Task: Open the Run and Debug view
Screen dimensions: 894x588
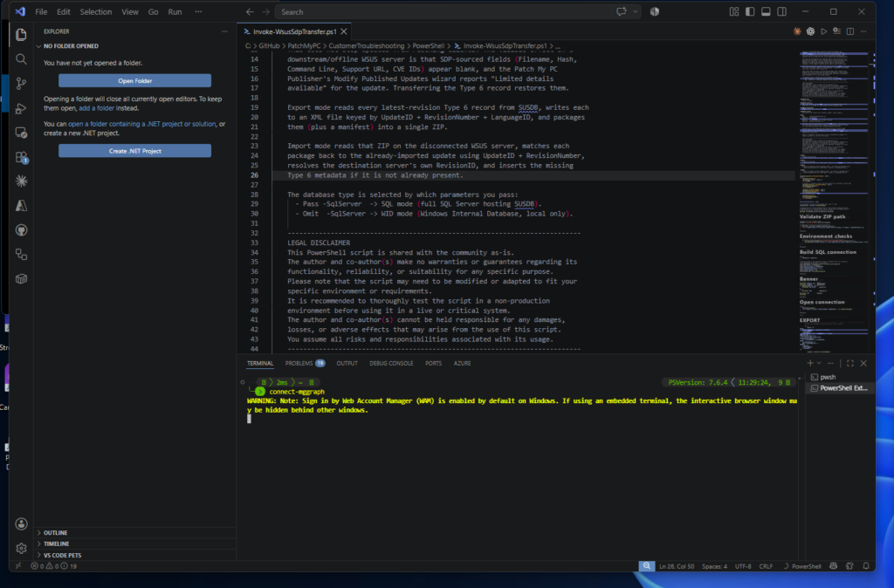Action: (x=21, y=108)
